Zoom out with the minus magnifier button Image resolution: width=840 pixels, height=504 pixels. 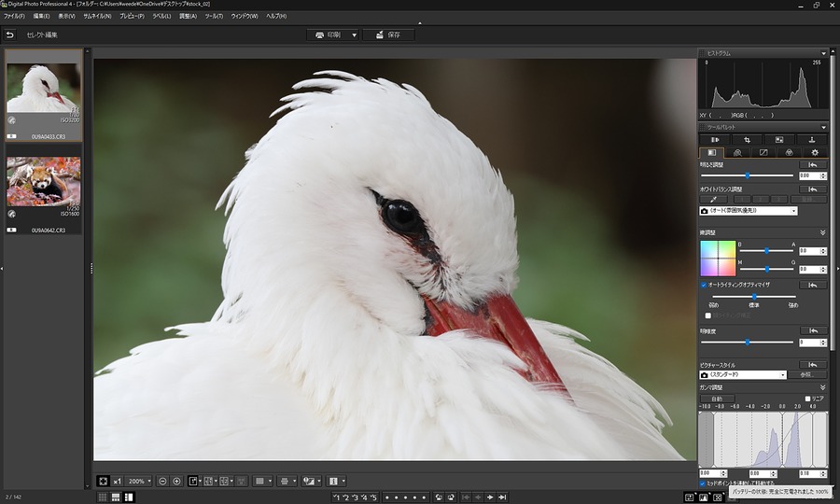point(162,482)
